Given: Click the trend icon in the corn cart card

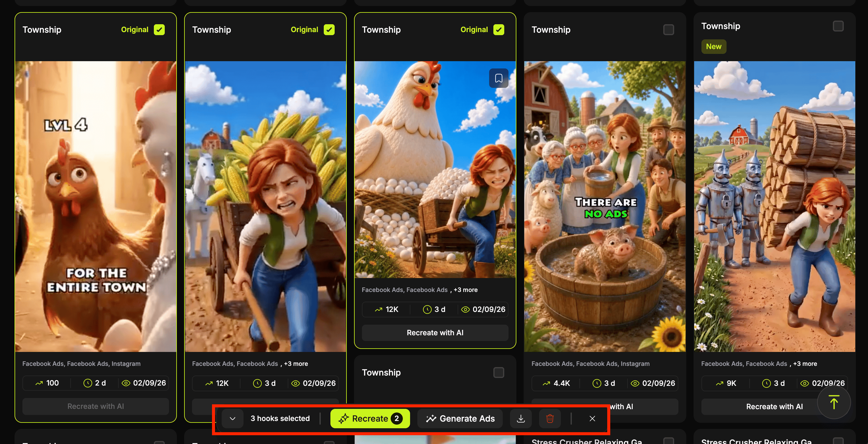Looking at the screenshot, I should coord(209,383).
